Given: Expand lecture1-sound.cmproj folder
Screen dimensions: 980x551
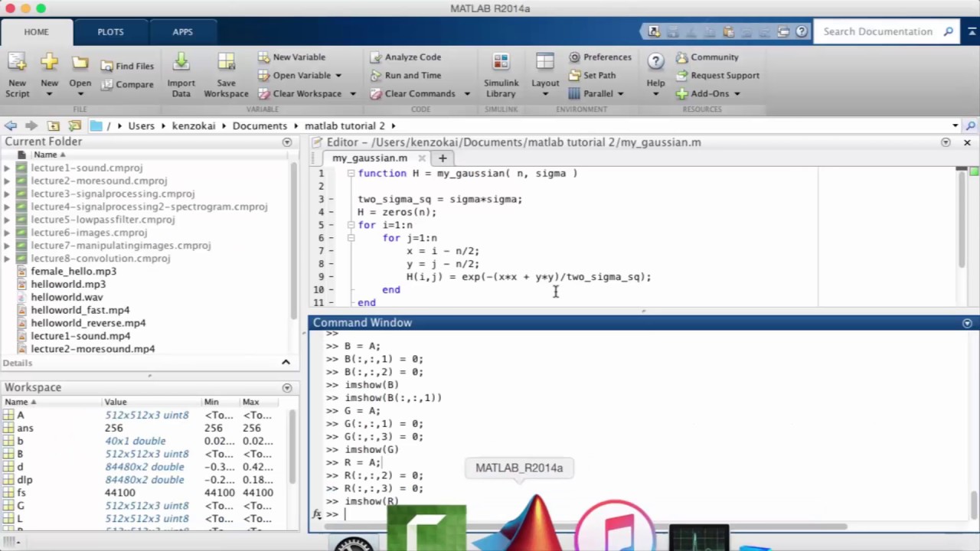Looking at the screenshot, I should point(7,168).
